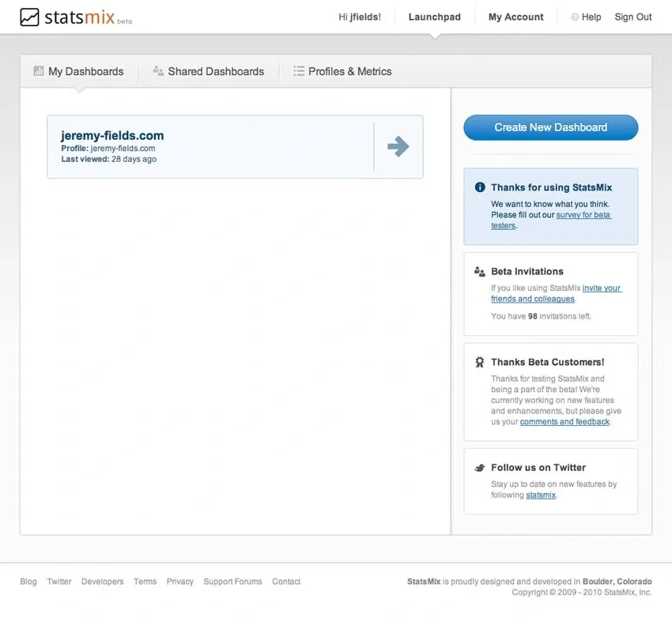Image resolution: width=672 pixels, height=618 pixels.
Task: Click the Twitter bird icon in sidebar
Action: pos(479,468)
